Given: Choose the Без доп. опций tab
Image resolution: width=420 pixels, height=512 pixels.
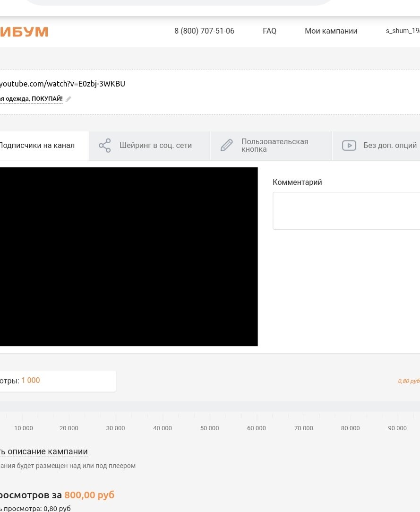Looking at the screenshot, I should (376, 146).
